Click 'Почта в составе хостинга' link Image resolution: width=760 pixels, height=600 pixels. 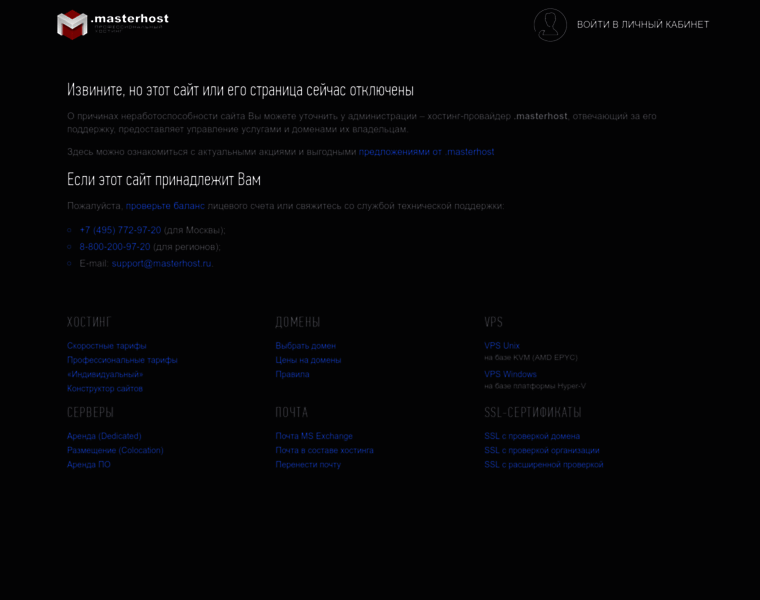[324, 450]
